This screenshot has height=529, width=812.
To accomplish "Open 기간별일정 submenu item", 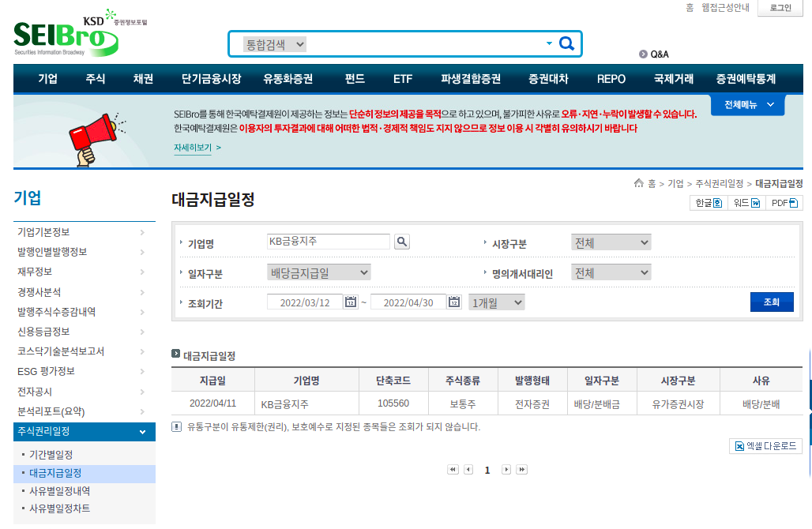I will 51,455.
